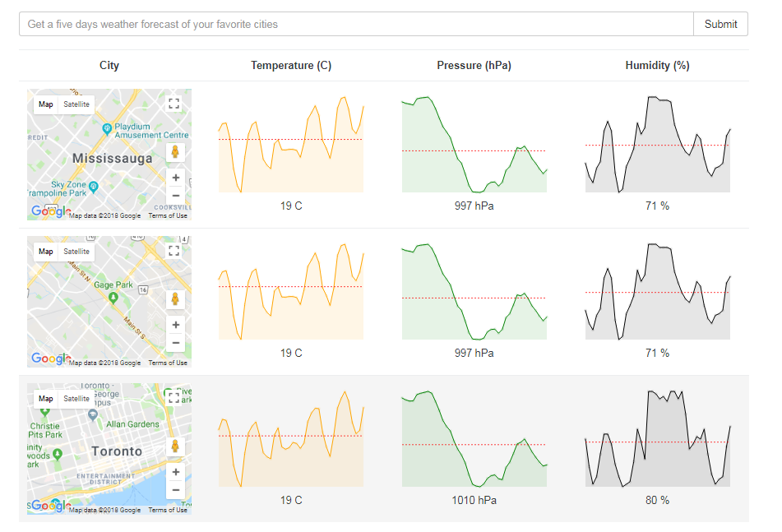Screen dimensions: 782x532
Task: Click the Submit button
Action: (720, 24)
